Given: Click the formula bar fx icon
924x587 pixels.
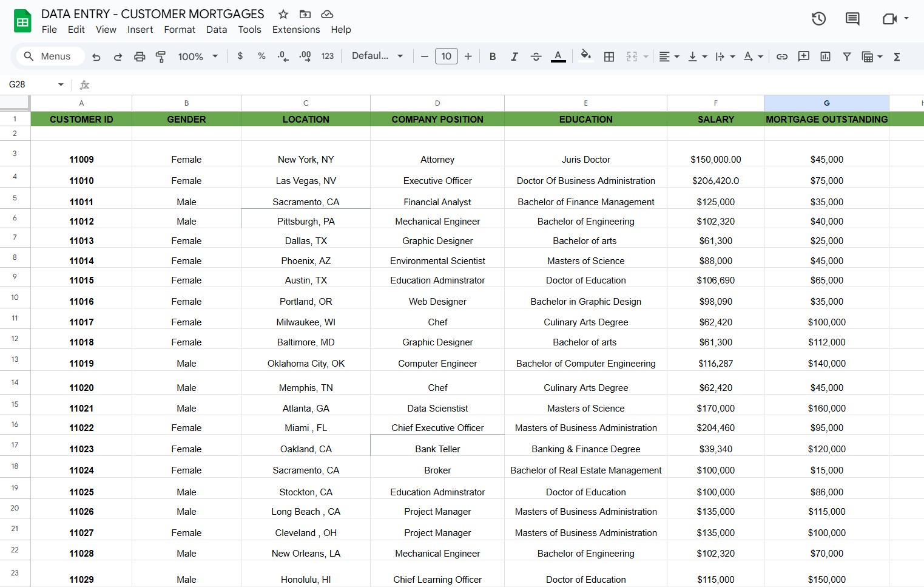Looking at the screenshot, I should pos(84,85).
